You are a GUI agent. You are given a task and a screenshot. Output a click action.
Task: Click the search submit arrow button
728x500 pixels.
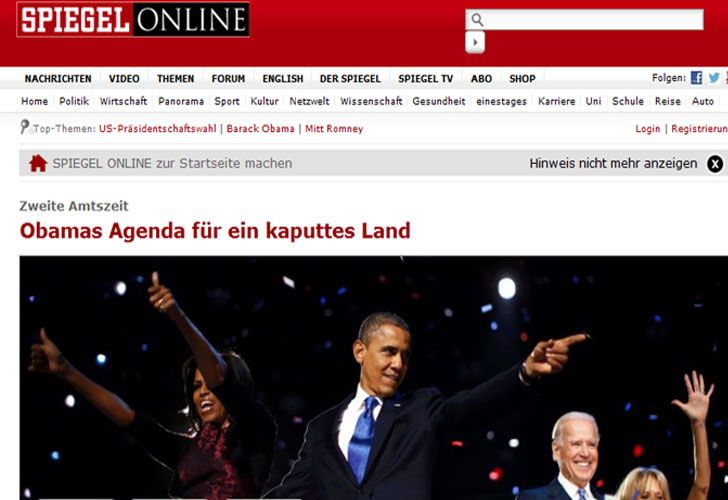click(x=475, y=42)
